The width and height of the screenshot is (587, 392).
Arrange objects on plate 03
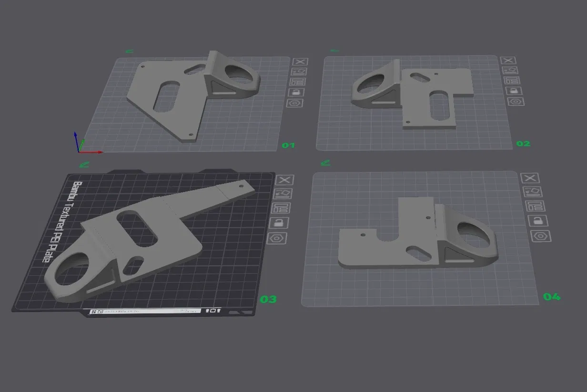pyautogui.click(x=282, y=208)
